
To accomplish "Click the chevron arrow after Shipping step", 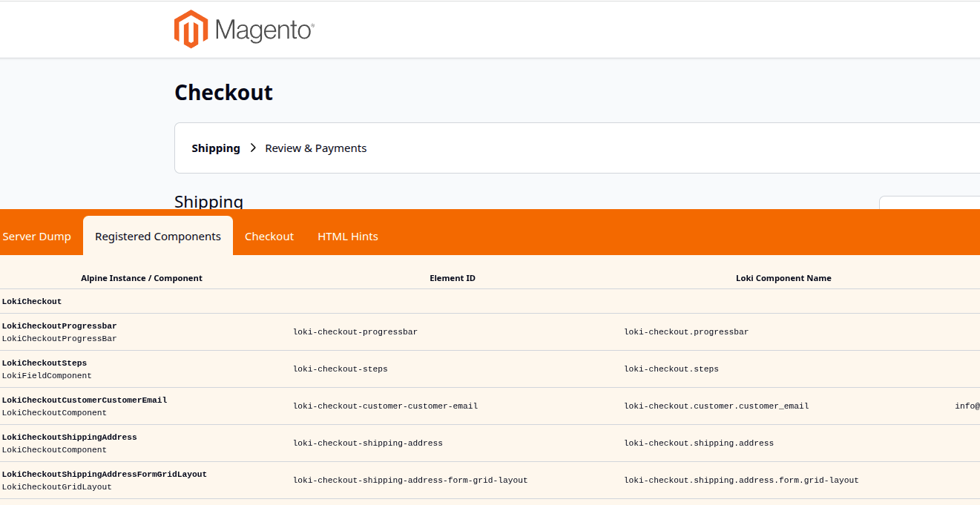I will pos(253,148).
